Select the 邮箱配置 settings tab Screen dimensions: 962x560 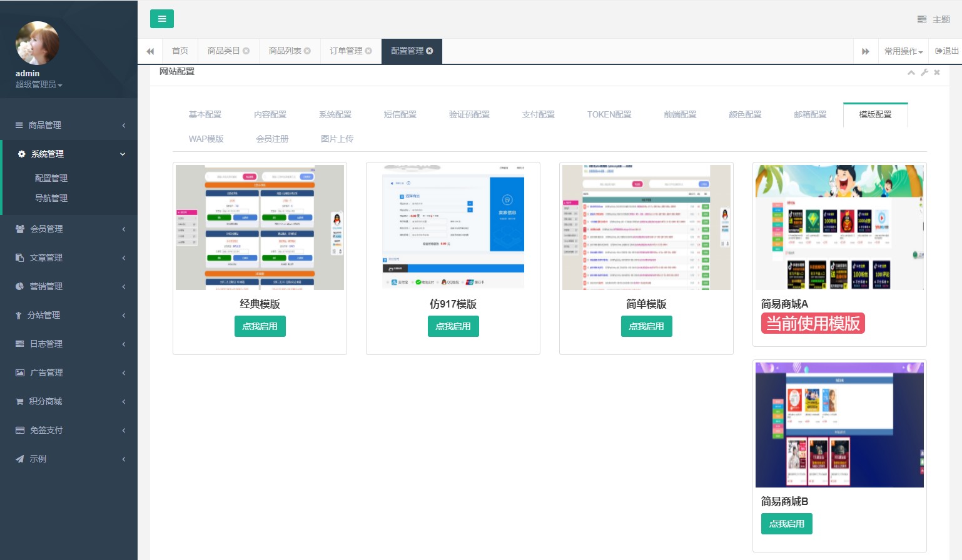[811, 114]
